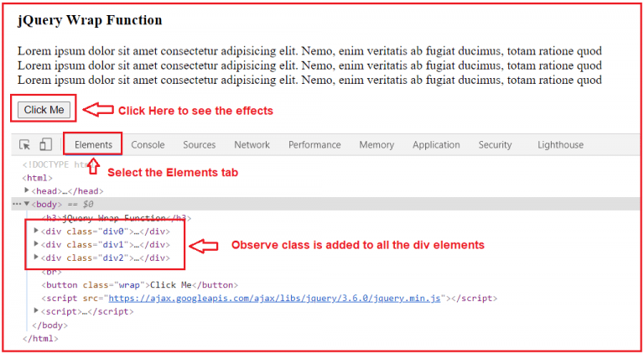Screen dimensions: 644x354
Task: Click the Click Me button
Action: (44, 110)
